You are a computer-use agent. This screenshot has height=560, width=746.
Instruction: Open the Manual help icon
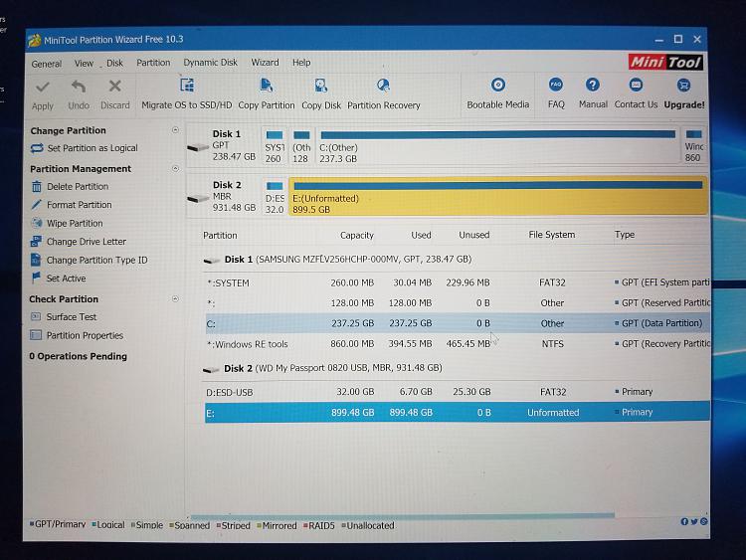click(x=593, y=85)
